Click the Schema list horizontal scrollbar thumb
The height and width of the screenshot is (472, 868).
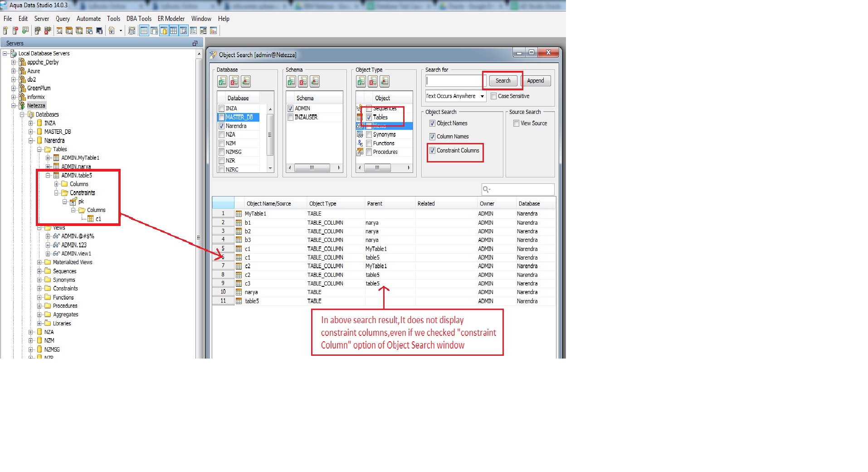(x=312, y=168)
